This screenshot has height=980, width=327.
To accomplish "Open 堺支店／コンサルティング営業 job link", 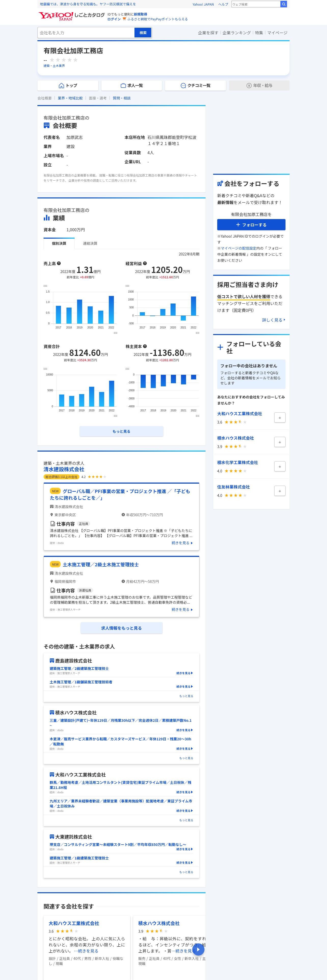I will pyautogui.click(x=118, y=845).
